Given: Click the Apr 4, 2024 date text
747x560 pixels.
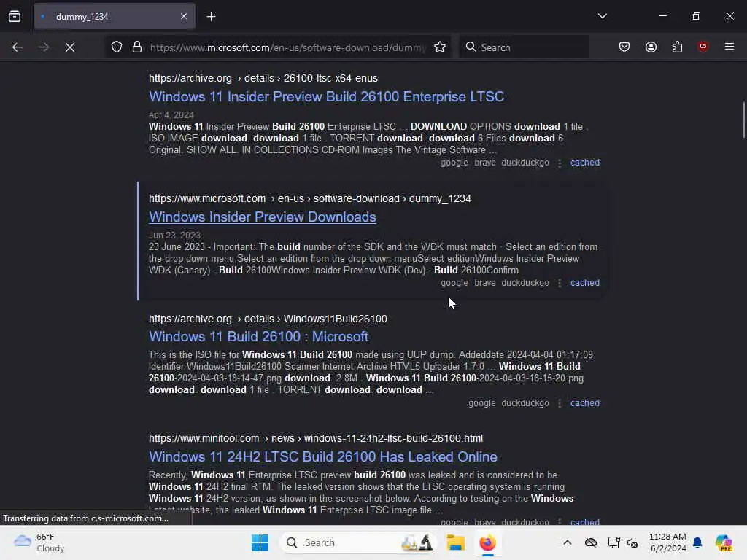Looking at the screenshot, I should (171, 114).
